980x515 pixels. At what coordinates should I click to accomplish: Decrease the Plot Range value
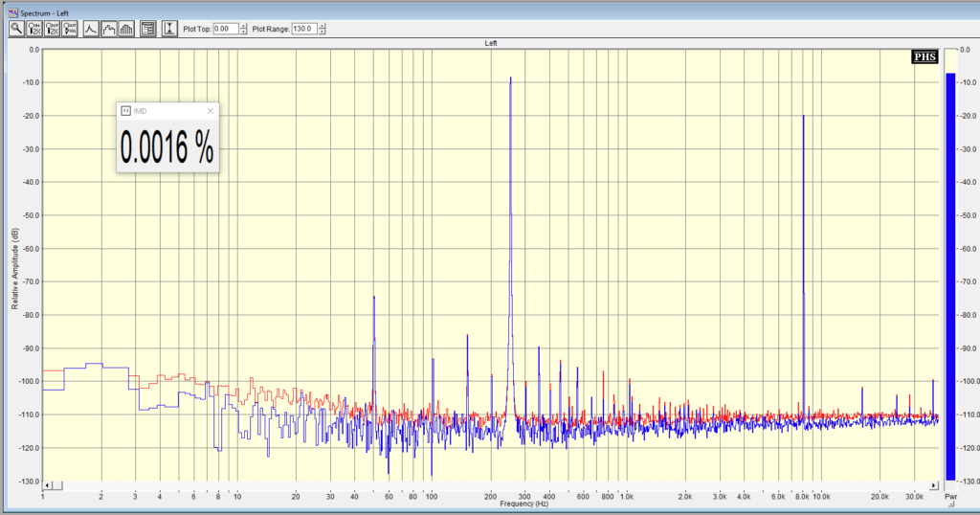tap(323, 33)
